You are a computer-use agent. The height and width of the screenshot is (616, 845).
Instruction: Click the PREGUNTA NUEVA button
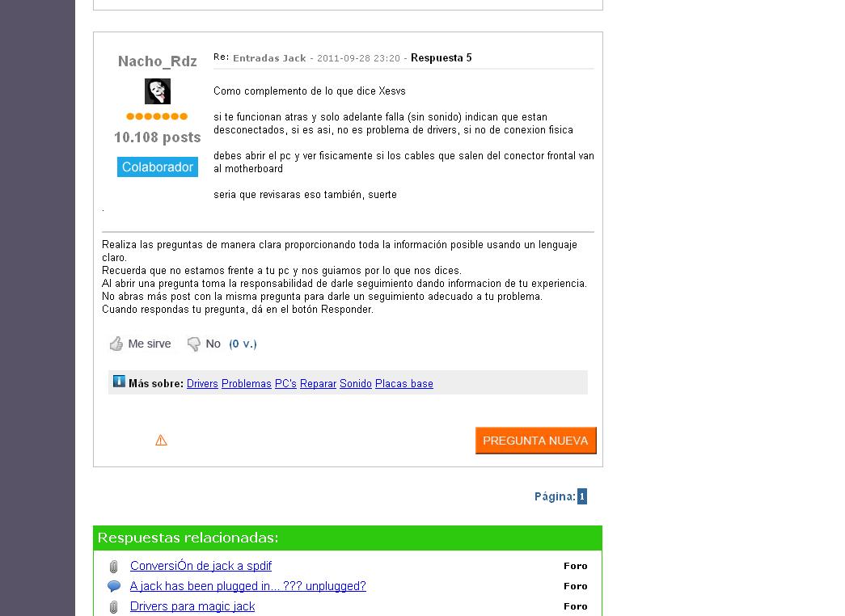click(x=535, y=441)
